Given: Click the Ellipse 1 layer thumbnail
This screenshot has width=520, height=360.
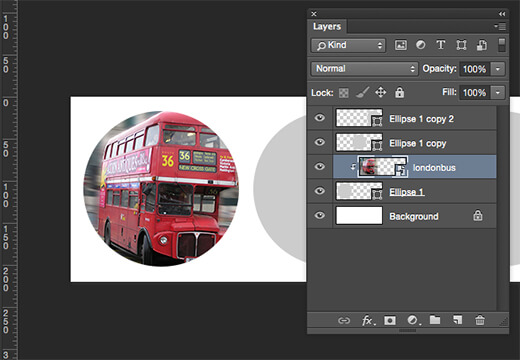Looking at the screenshot, I should [x=359, y=191].
